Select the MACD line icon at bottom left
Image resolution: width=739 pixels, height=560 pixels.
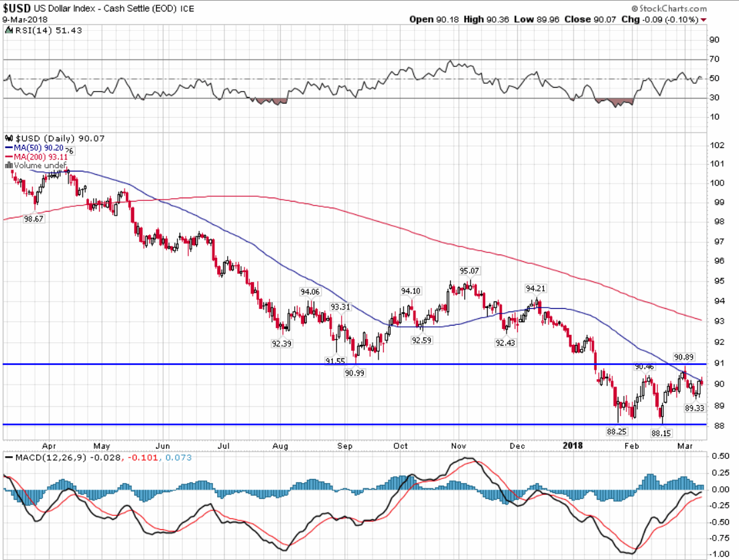(8, 458)
